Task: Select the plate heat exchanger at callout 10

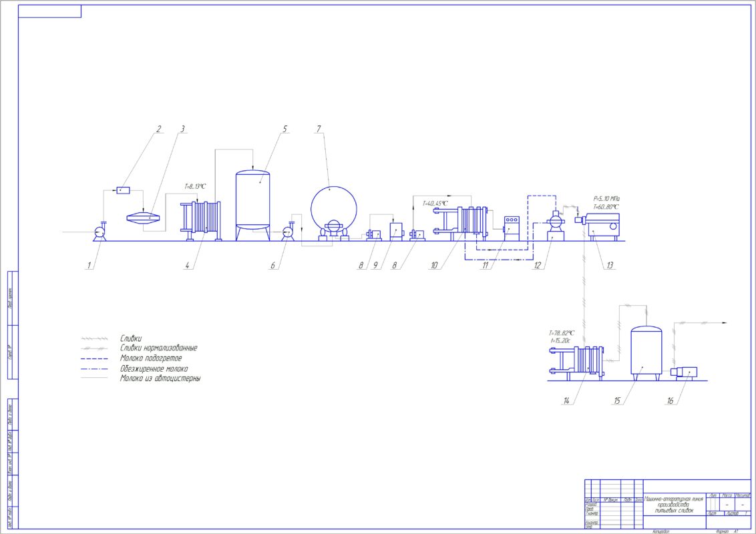Action: click(x=461, y=223)
